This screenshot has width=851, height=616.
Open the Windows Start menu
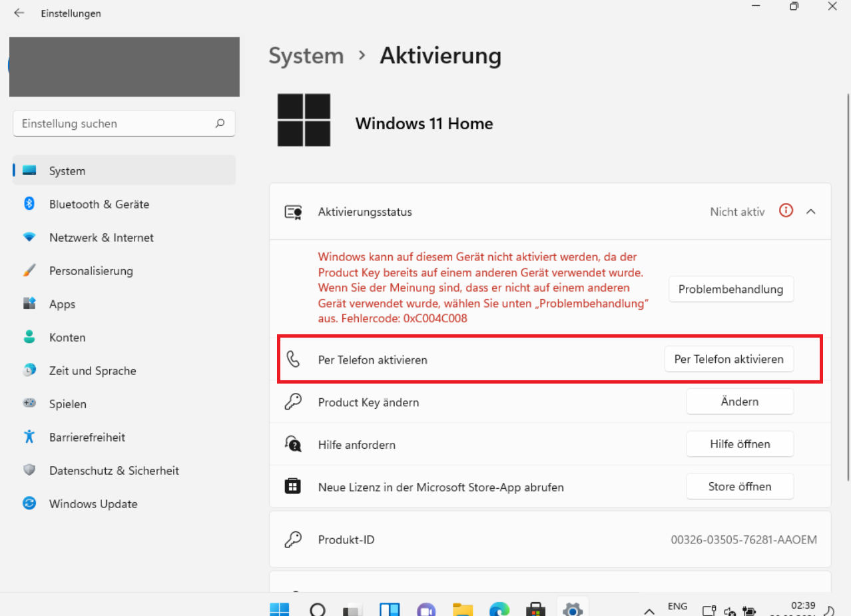(x=280, y=609)
